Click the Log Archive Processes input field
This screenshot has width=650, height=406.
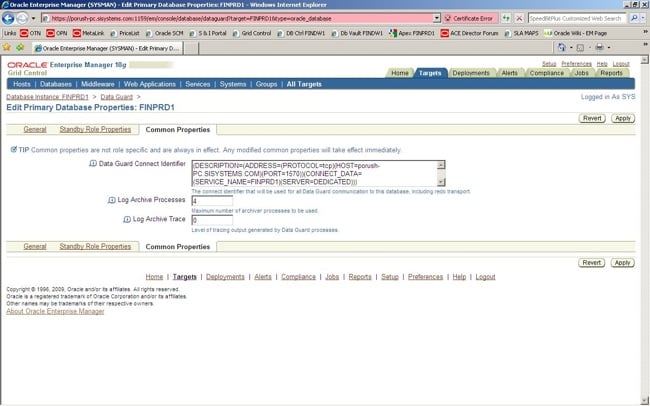point(212,201)
